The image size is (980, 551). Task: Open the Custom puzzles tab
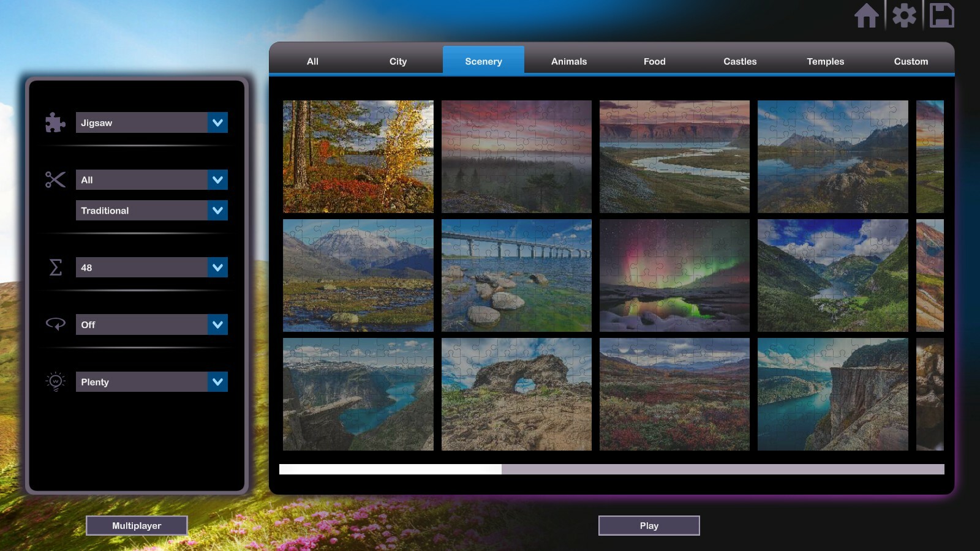(x=911, y=61)
